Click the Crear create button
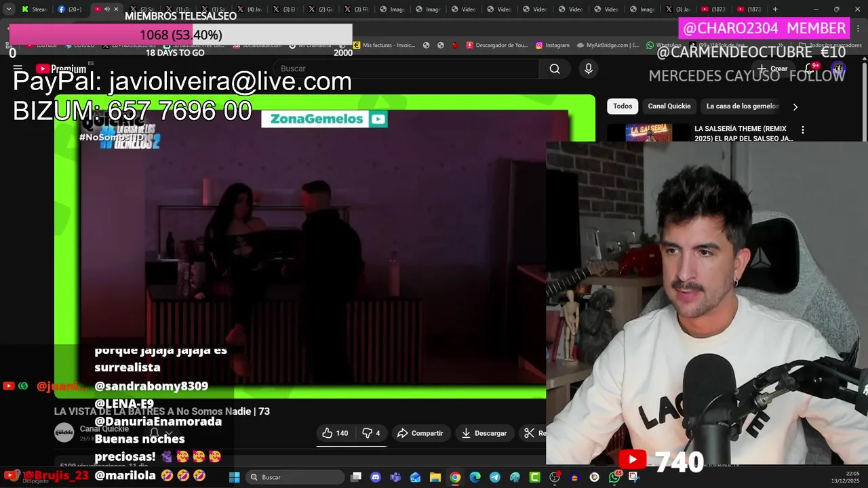Viewport: 868px width, 488px height. click(x=772, y=68)
